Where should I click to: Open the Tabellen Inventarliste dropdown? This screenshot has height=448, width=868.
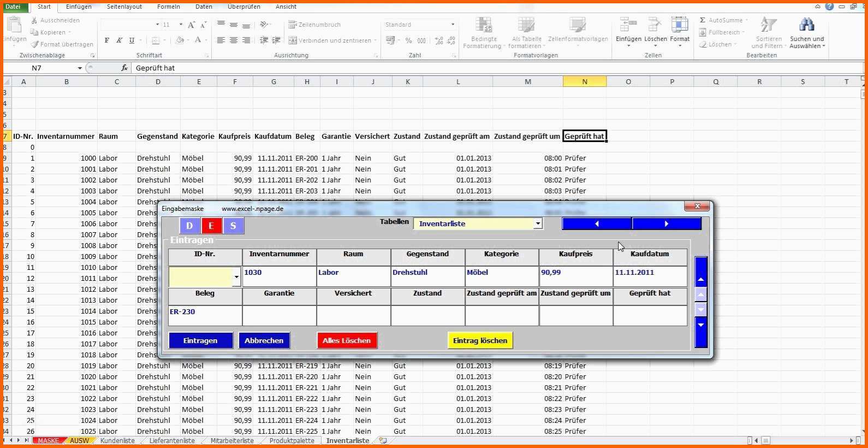tap(538, 223)
